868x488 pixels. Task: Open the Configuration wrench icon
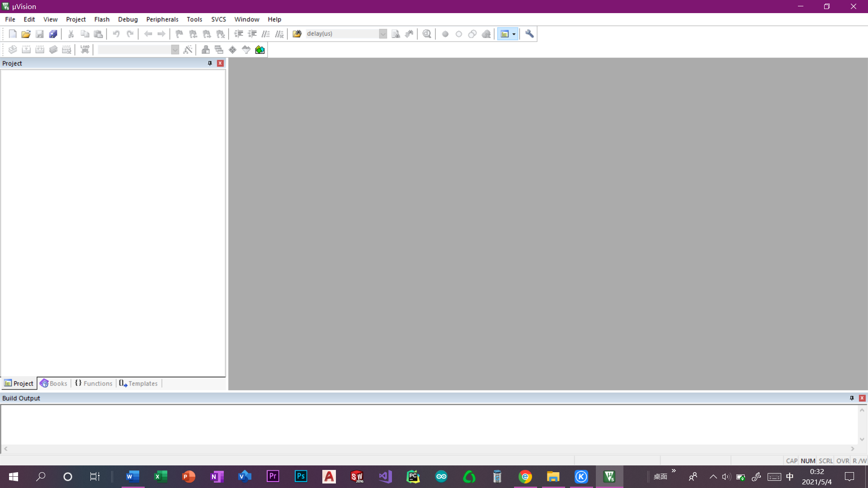pyautogui.click(x=529, y=34)
